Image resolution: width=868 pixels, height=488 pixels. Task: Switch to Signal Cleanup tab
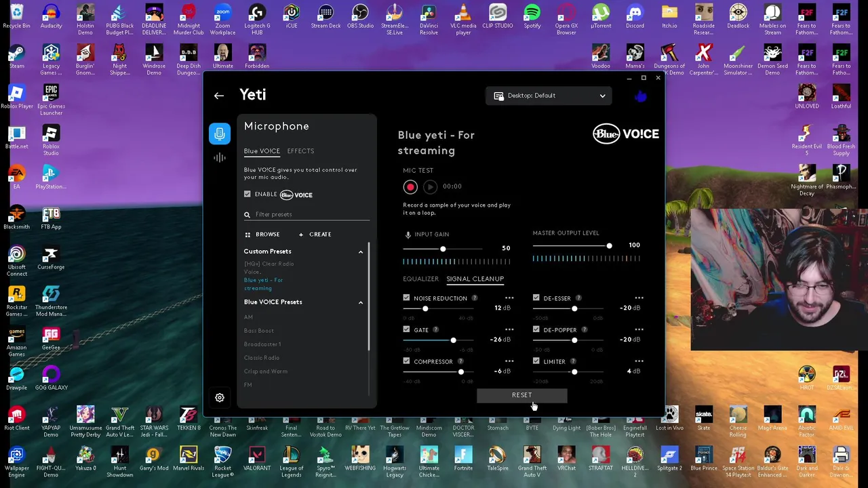[475, 279]
